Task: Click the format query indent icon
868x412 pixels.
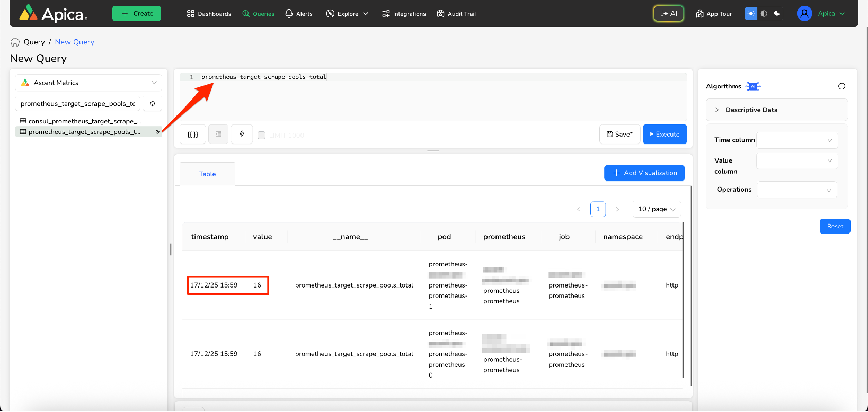Action: [x=218, y=135]
